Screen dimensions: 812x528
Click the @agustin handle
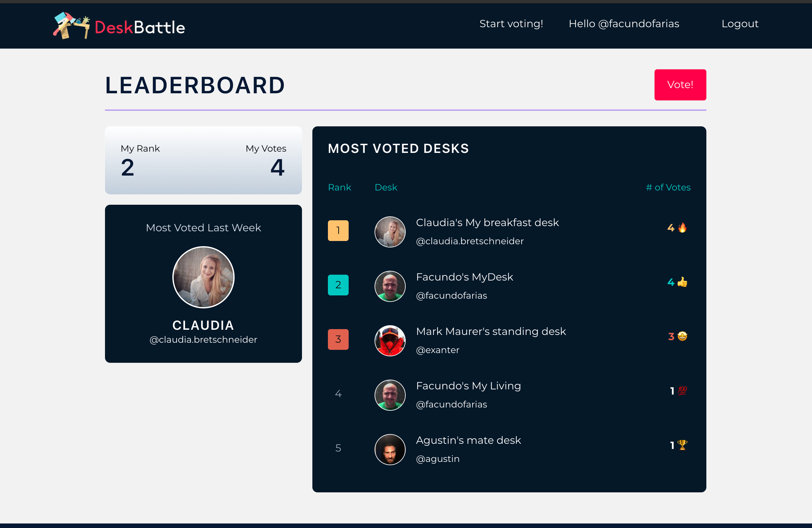click(x=438, y=459)
